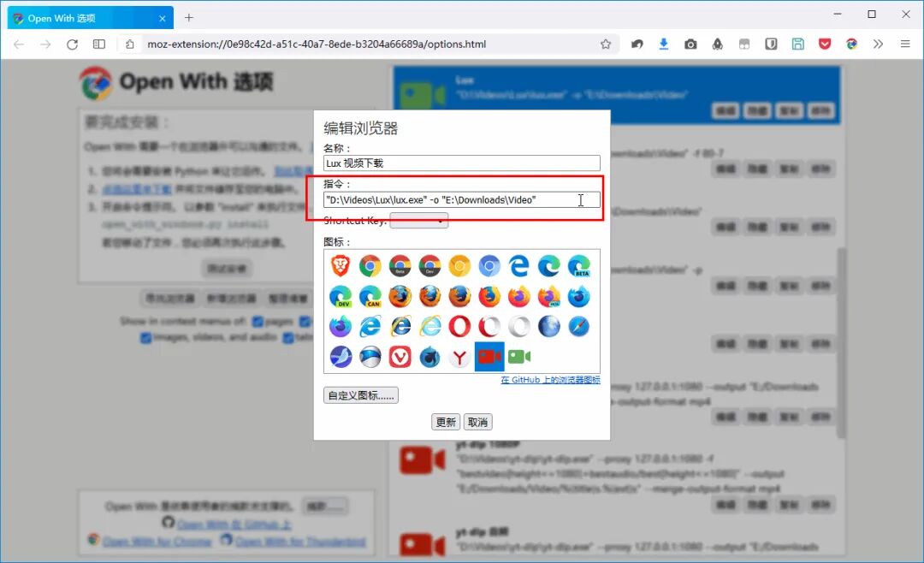Click the 更新 button
This screenshot has height=563, width=924.
coord(446,422)
